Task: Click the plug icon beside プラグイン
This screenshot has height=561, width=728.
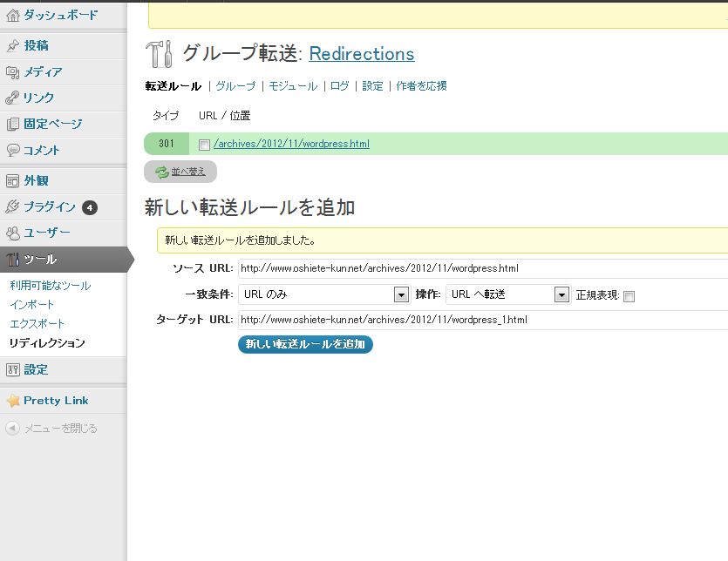Action: click(x=13, y=206)
